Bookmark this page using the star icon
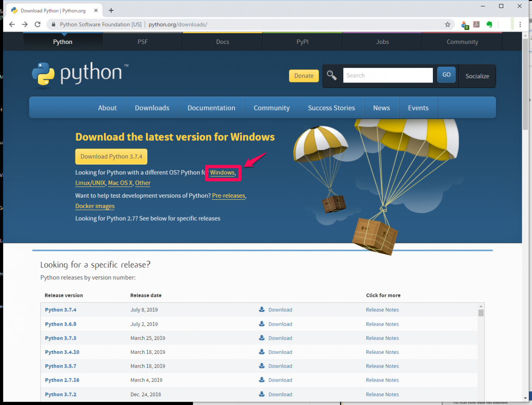The image size is (532, 405). [447, 25]
